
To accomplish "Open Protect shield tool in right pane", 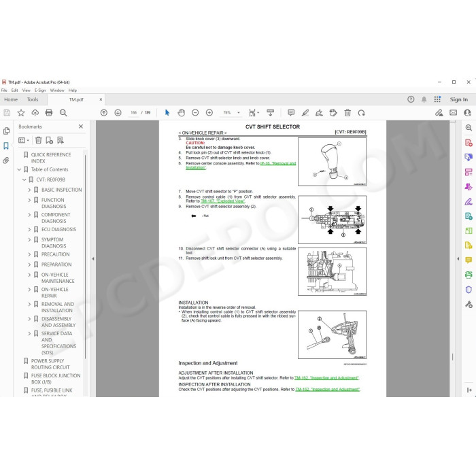I will (x=469, y=290).
